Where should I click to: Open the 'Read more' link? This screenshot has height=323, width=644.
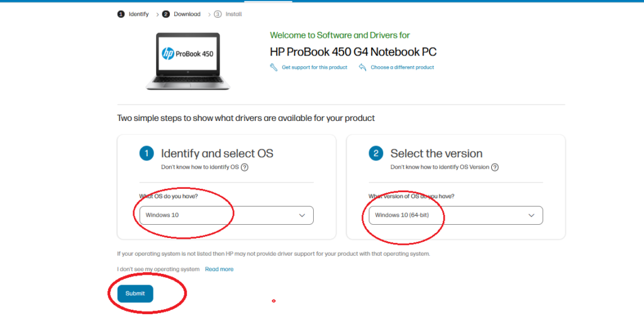point(219,269)
